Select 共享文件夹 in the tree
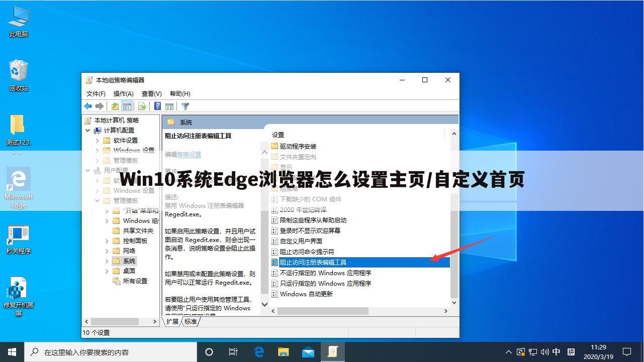The height and width of the screenshot is (362, 644). (x=138, y=231)
